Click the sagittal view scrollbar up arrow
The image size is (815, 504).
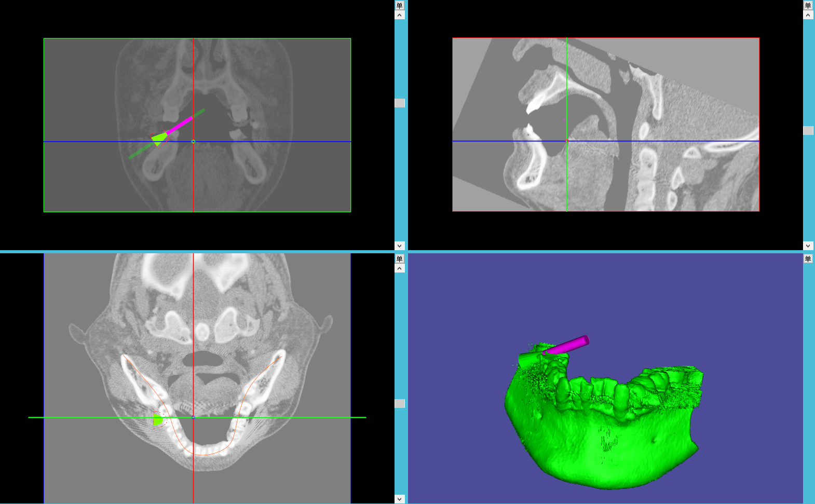(808, 15)
